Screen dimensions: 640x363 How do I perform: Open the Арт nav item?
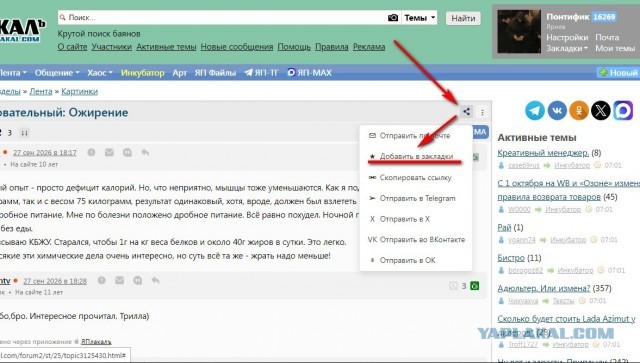click(180, 73)
